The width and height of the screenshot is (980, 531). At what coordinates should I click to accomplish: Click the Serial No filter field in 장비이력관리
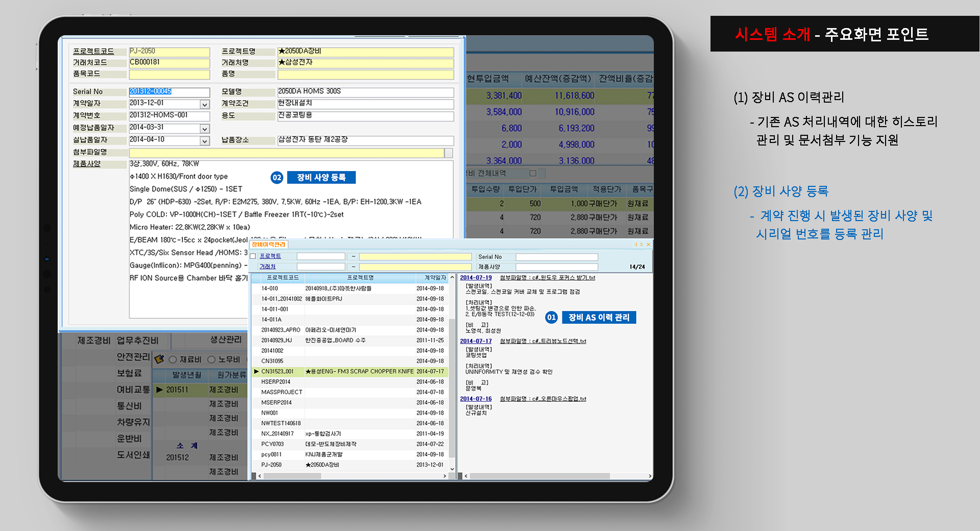tap(556, 257)
